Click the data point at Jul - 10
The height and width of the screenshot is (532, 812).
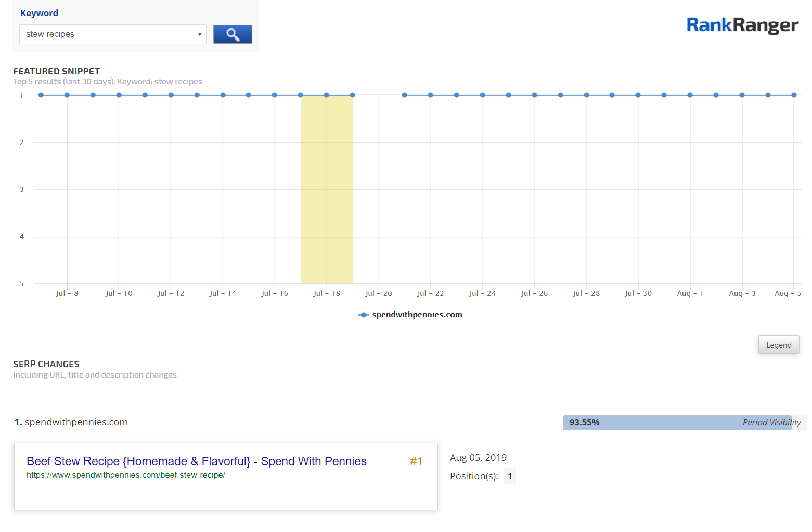119,95
